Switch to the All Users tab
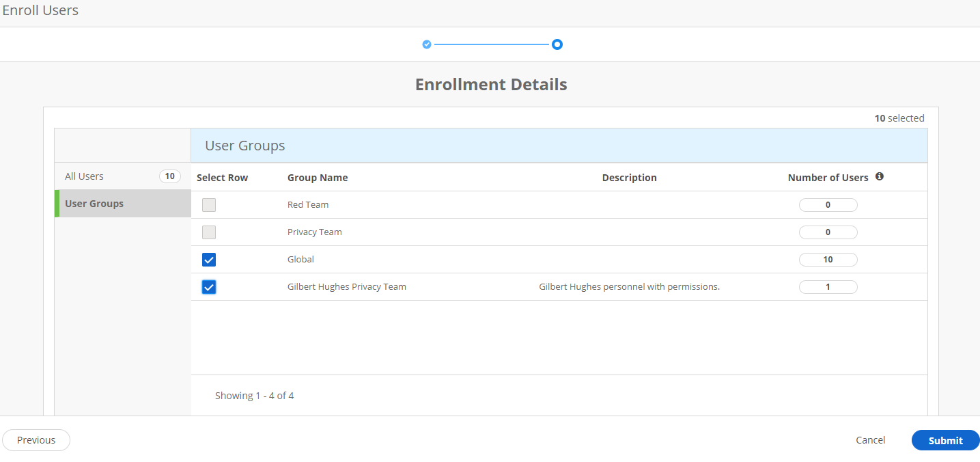Viewport: 980px width, 462px height. [x=83, y=176]
